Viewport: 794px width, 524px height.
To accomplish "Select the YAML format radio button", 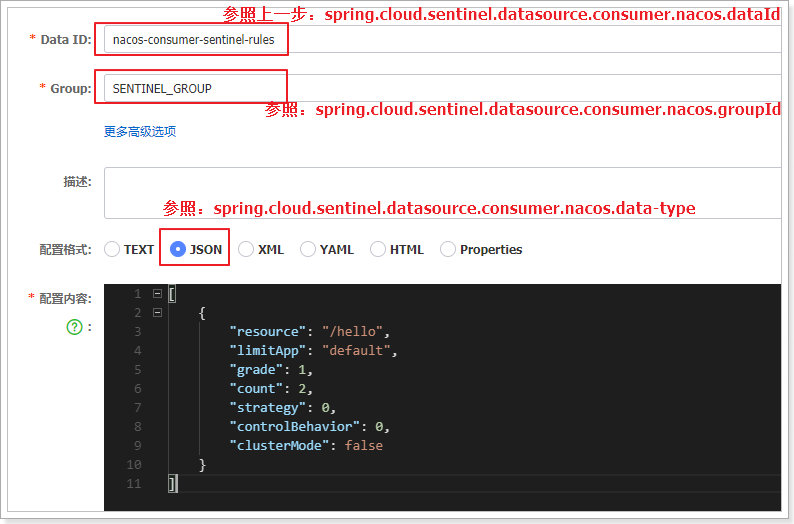I will (x=308, y=249).
